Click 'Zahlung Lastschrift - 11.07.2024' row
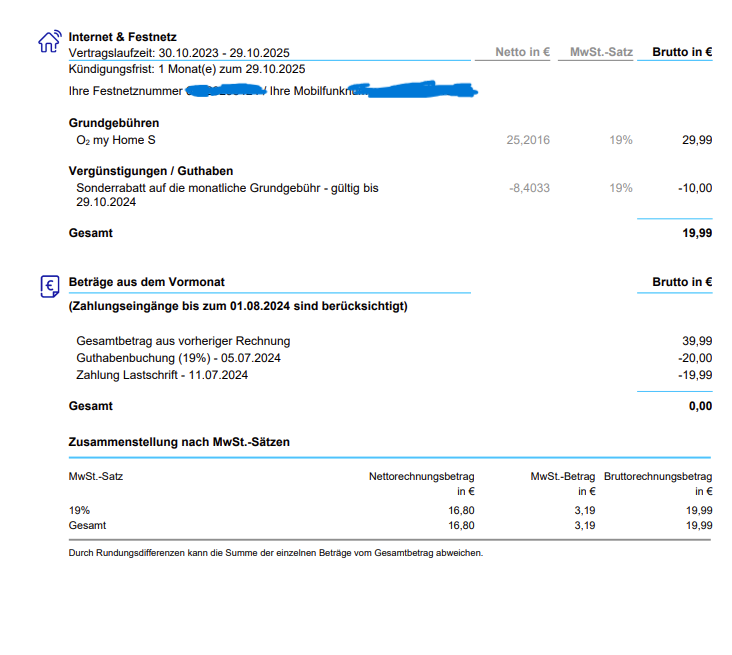 [x=162, y=375]
